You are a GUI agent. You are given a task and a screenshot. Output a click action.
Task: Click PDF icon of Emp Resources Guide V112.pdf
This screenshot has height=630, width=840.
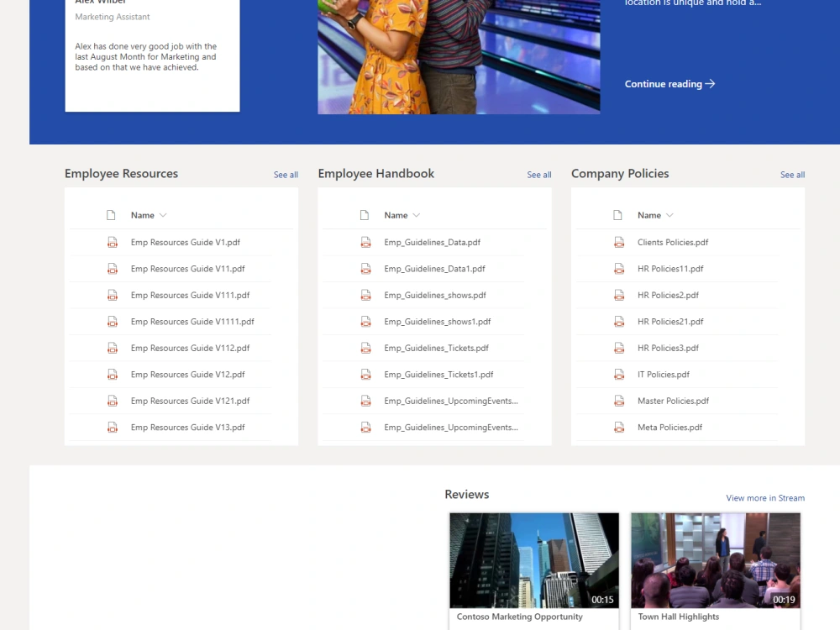pyautogui.click(x=112, y=348)
